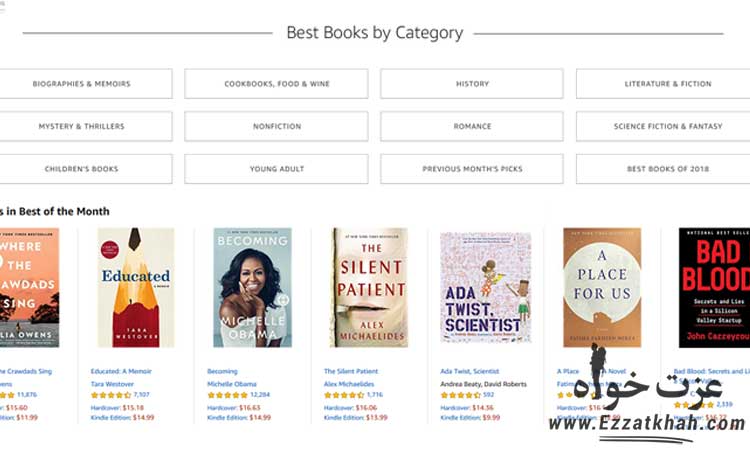This screenshot has width=750, height=450.
Task: Click the Tara Westover author link
Action: point(114,384)
